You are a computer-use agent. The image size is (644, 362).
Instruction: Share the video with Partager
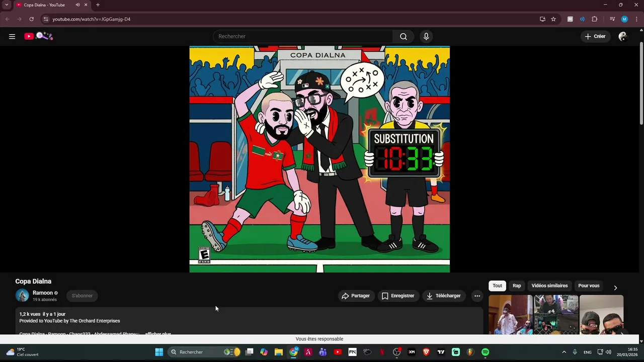point(356,296)
